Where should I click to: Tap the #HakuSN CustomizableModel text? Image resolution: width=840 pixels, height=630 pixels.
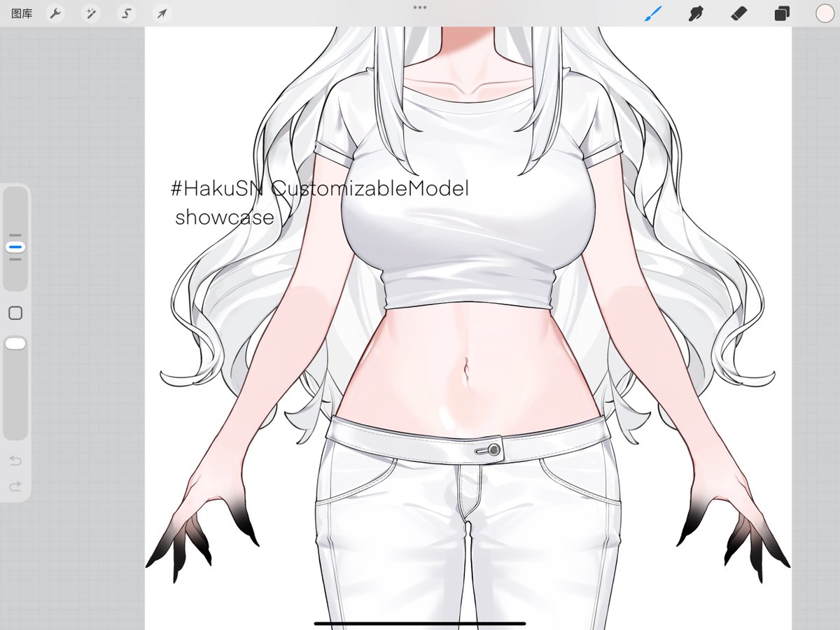(x=319, y=188)
